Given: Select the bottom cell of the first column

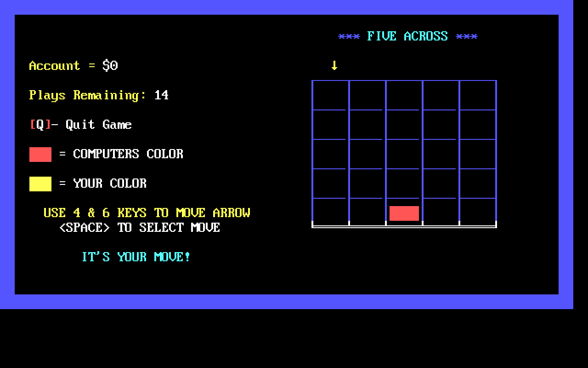Looking at the screenshot, I should [330, 213].
